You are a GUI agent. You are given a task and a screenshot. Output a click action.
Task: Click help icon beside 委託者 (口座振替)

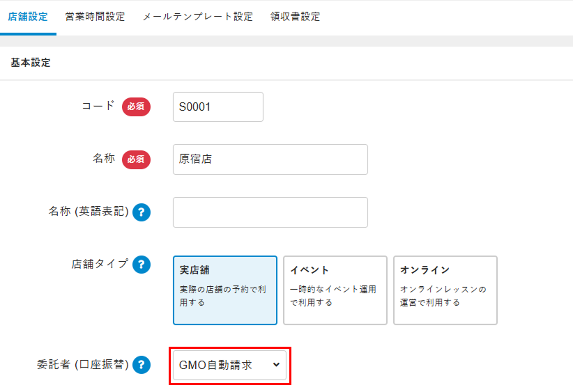click(x=142, y=365)
